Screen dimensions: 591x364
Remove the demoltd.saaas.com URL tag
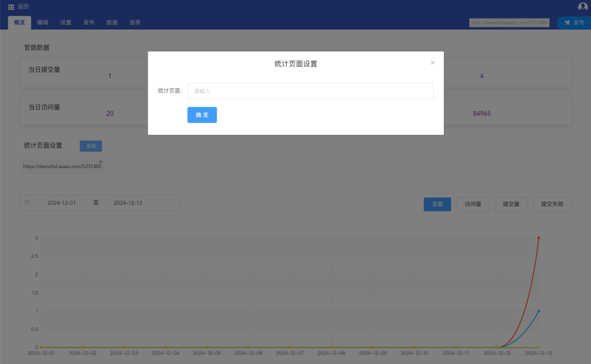[100, 161]
